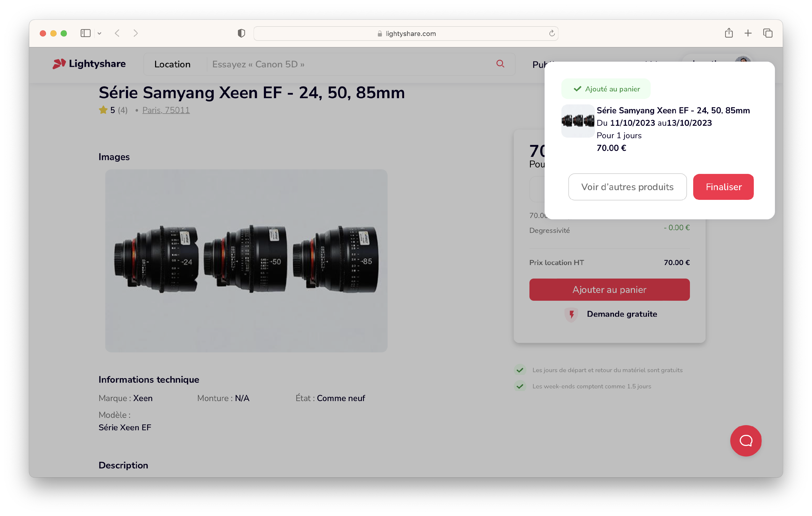Click the Comme neuf condition value

point(341,398)
